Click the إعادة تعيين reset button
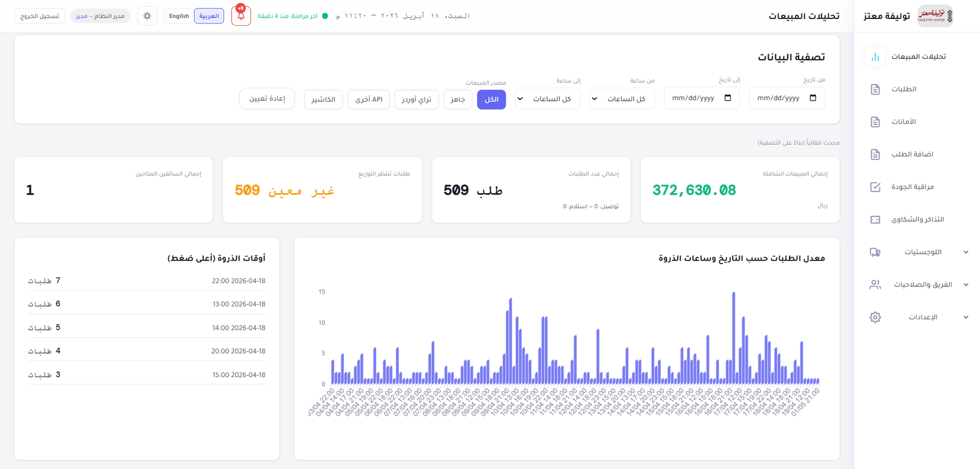The height and width of the screenshot is (469, 980). [267, 99]
